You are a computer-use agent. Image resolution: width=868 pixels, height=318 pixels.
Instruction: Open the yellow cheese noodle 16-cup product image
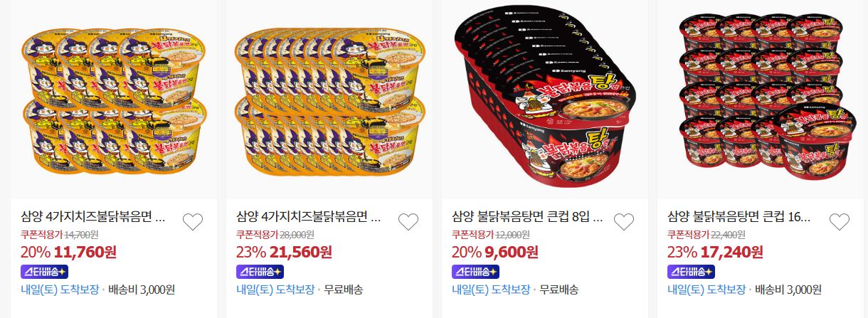coord(329,100)
